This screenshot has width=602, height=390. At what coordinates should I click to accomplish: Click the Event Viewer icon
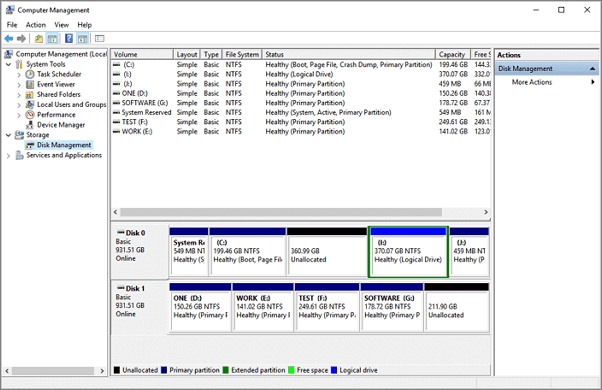coord(30,84)
